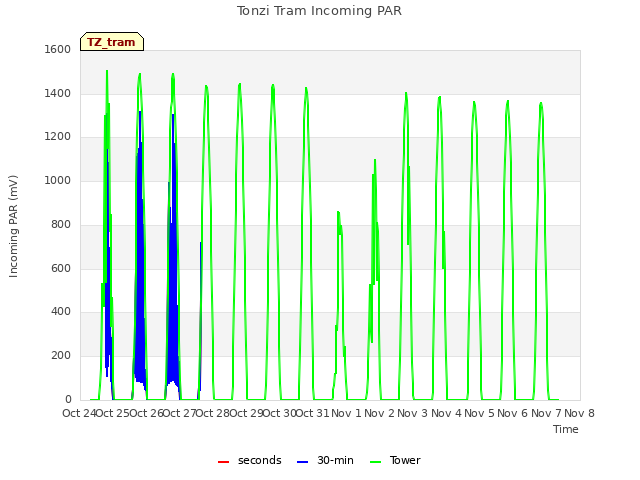Click the 1200 y-axis tick label
Image resolution: width=640 pixels, height=480 pixels.
58,137
